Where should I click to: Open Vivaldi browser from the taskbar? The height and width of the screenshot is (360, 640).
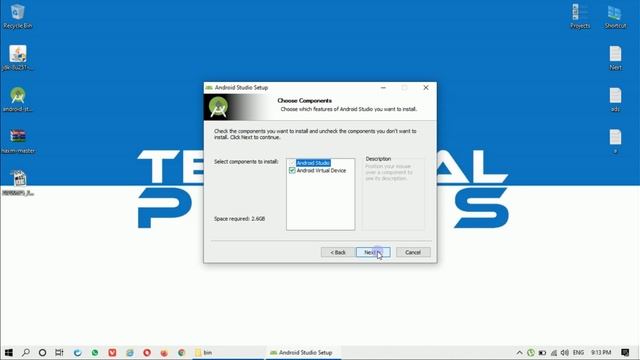(x=112, y=352)
